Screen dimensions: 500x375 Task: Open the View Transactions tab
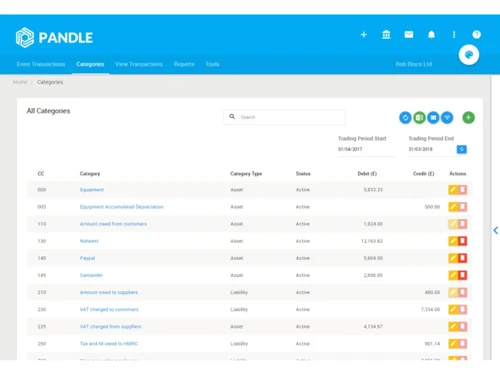pyautogui.click(x=139, y=64)
